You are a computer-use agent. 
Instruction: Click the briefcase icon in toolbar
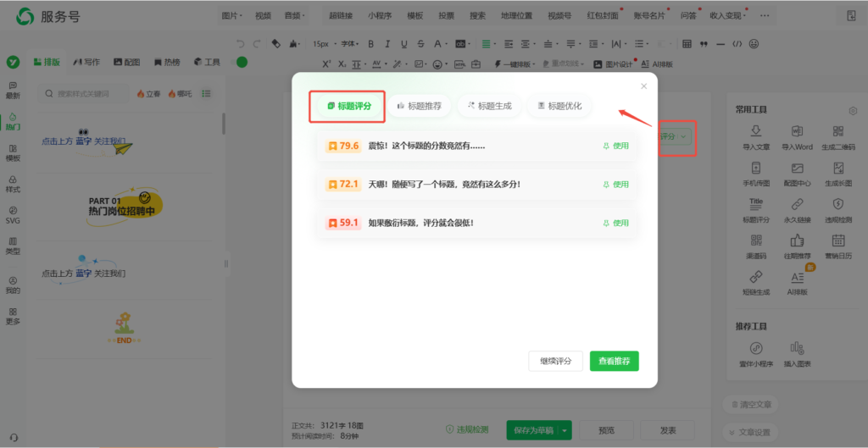[x=476, y=64]
